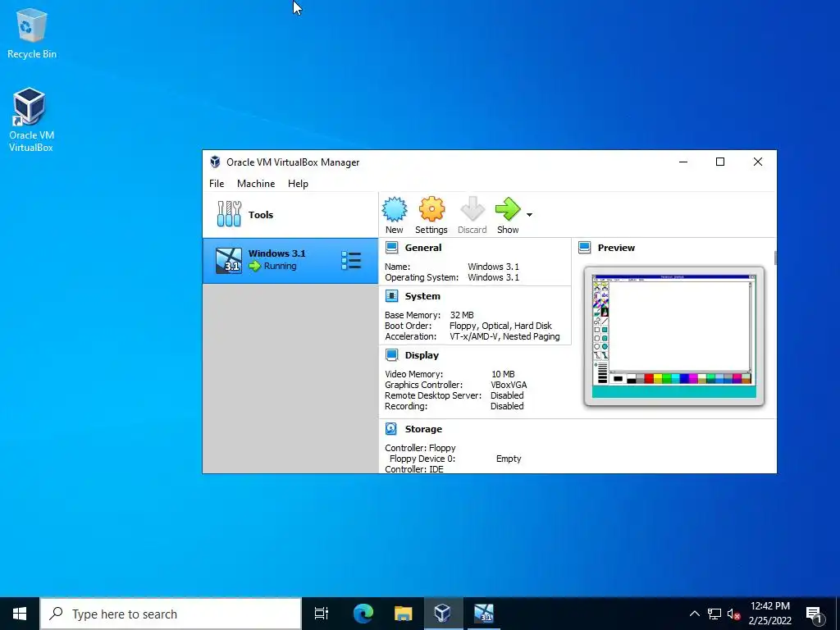840x630 pixels.
Task: Click the green Running status arrow icon
Action: pyautogui.click(x=255, y=267)
